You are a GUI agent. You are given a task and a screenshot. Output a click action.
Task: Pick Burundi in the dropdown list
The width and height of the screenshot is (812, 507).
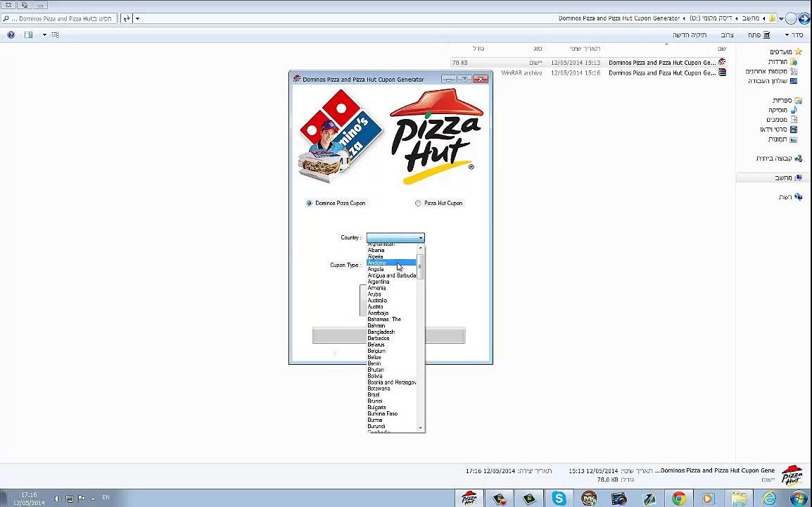click(x=391, y=426)
